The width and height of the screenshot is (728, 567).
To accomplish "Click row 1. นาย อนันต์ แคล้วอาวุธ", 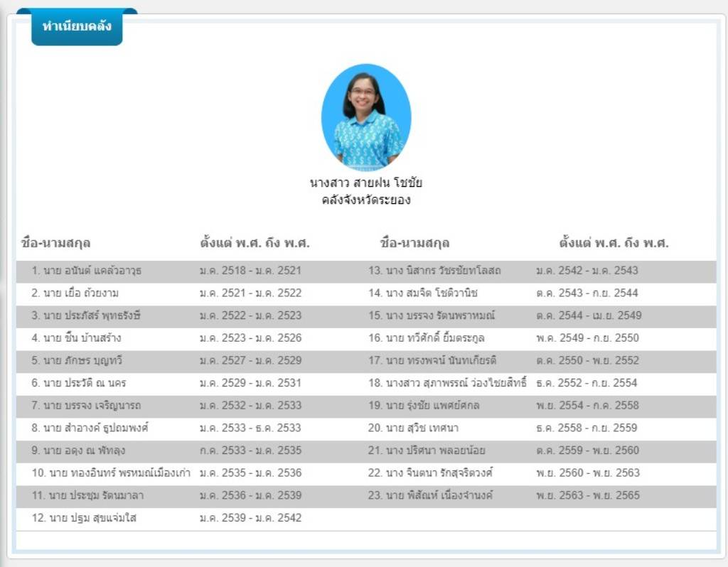I will pos(86,271).
